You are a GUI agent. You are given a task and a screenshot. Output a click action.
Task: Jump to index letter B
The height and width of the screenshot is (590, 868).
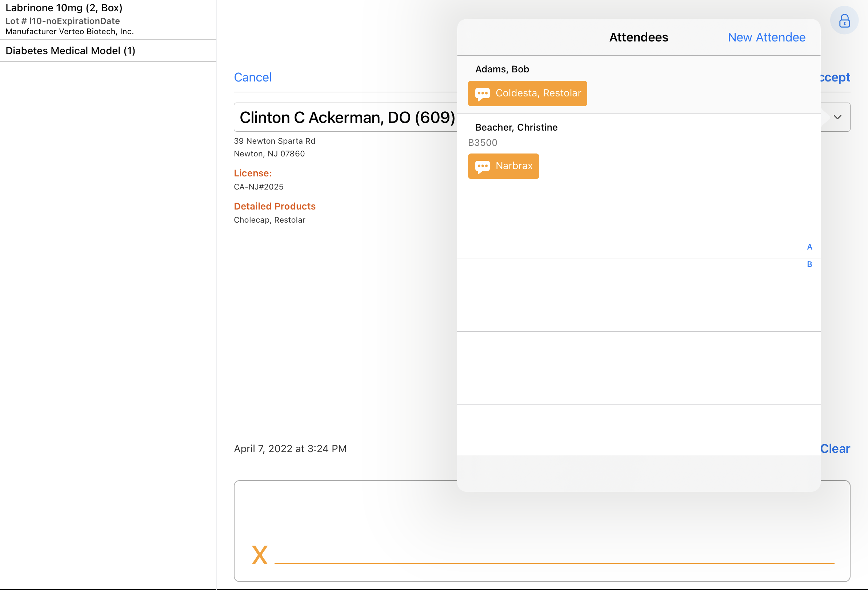click(809, 264)
